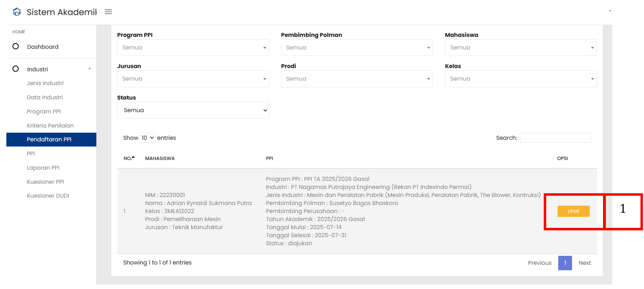Screen dimensions: 644x289
Task: Click the orange Lihat button
Action: click(x=573, y=211)
